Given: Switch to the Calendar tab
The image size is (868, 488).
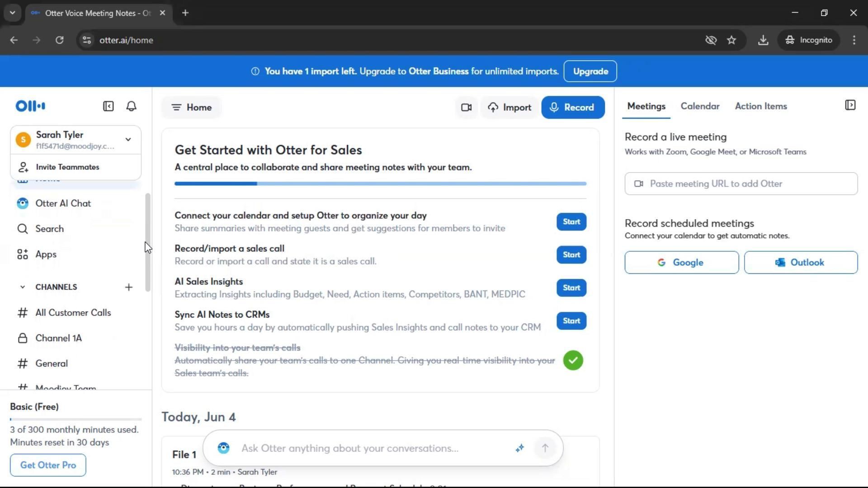Looking at the screenshot, I should coord(700,106).
